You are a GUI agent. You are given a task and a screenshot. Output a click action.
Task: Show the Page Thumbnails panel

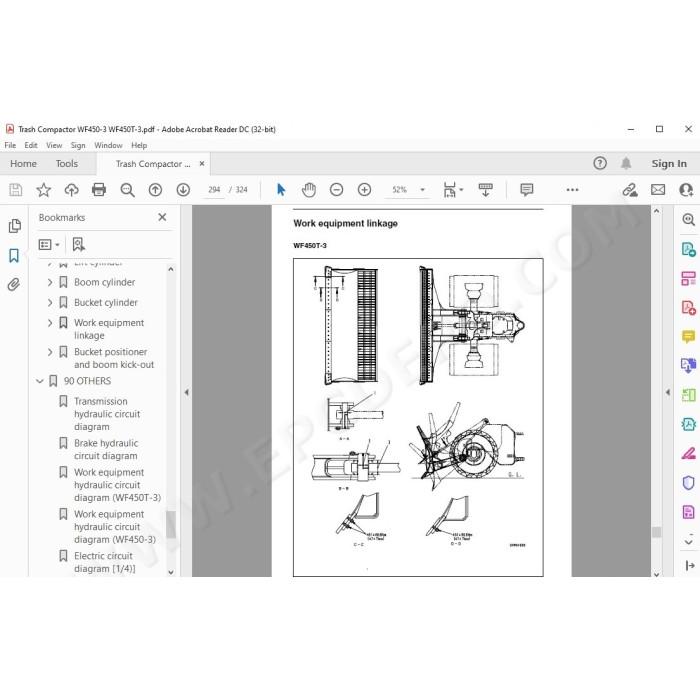click(14, 226)
